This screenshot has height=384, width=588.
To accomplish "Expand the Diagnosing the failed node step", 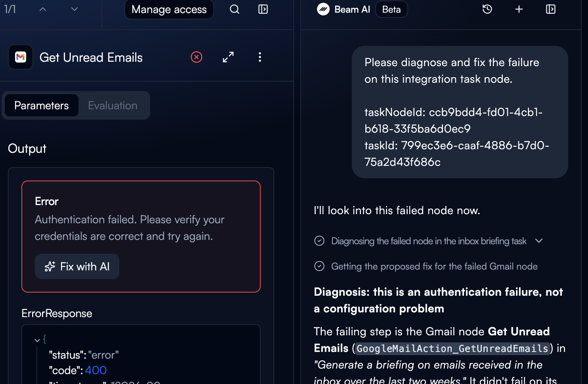I will [x=539, y=241].
